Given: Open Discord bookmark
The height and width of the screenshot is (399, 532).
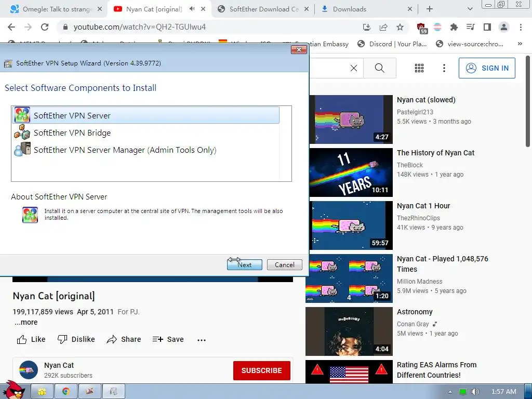Looking at the screenshot, I should coord(392,44).
